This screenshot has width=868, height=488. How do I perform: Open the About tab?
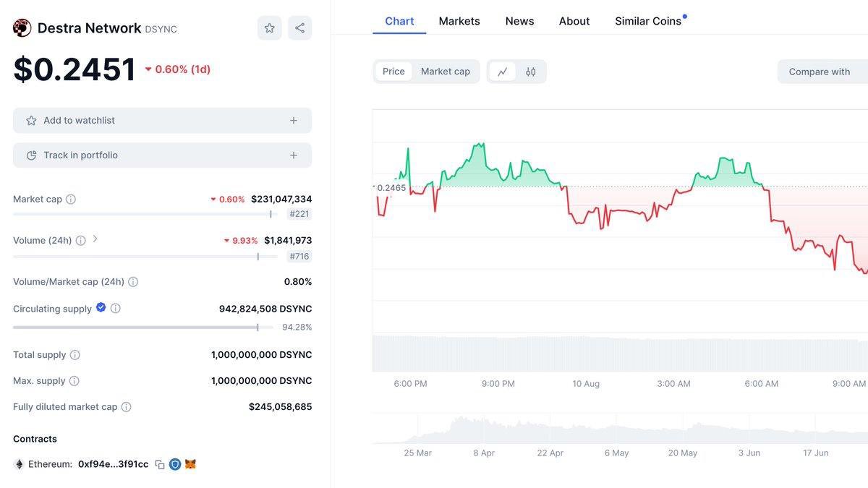[574, 21]
